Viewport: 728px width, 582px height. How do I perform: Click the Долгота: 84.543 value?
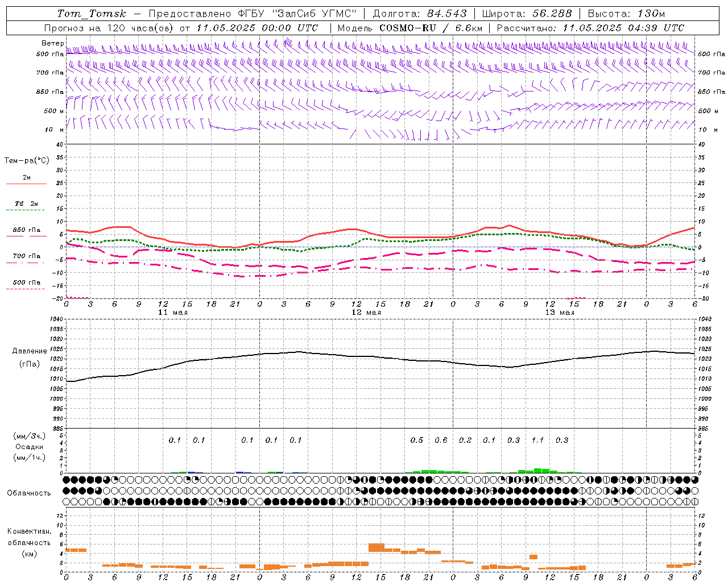pos(420,14)
